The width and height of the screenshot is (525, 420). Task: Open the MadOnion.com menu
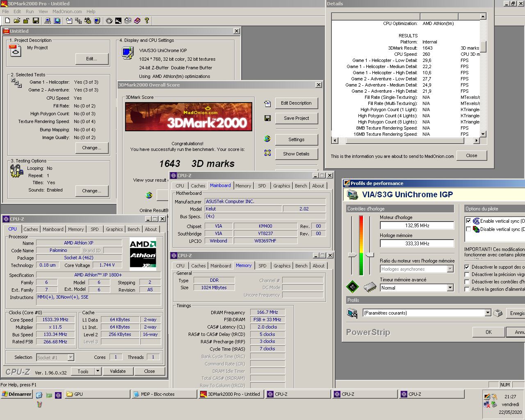coord(67,11)
